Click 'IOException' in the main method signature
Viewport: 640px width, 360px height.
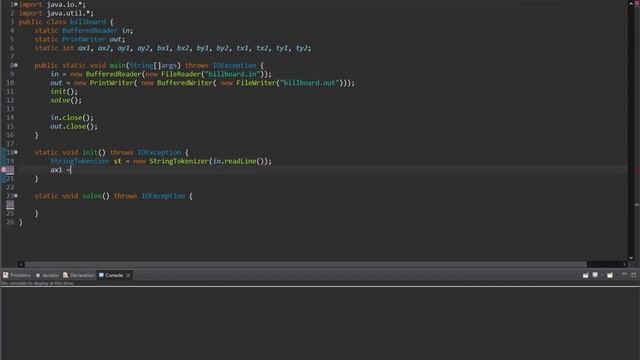pos(234,65)
